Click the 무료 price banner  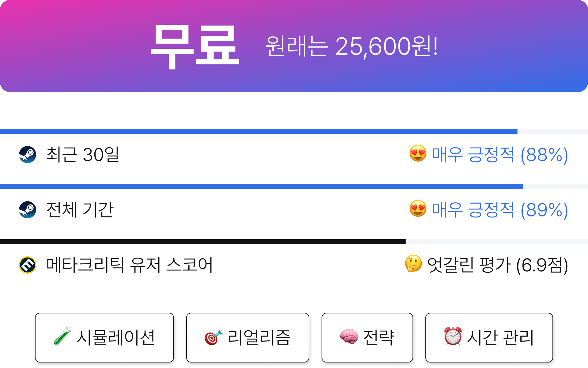(294, 46)
